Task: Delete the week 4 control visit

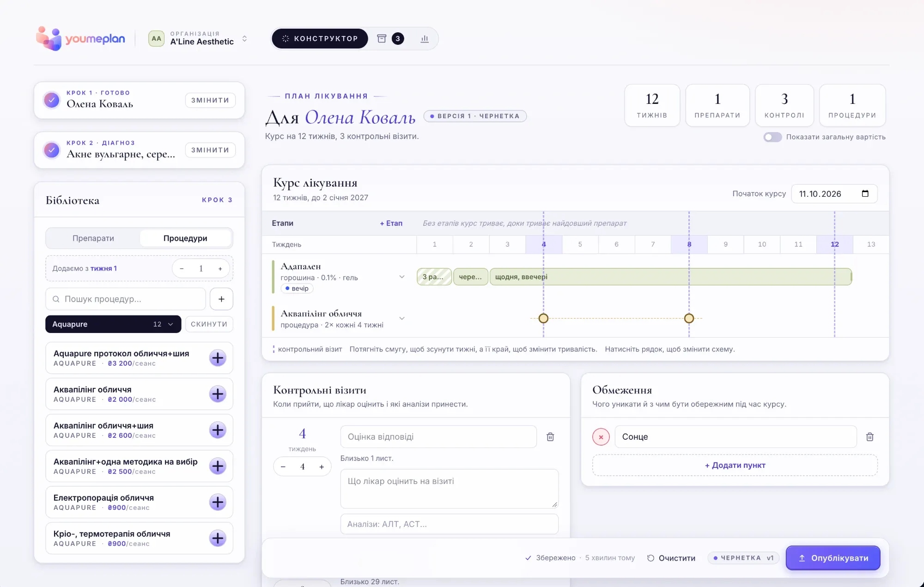Action: click(550, 437)
